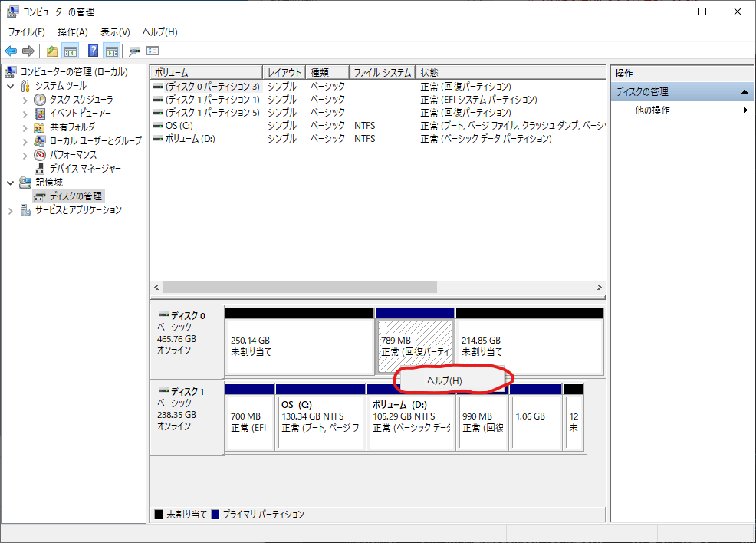This screenshot has width=756, height=543.
Task: Click the gray forward arrow in toolbar
Action: click(x=28, y=51)
